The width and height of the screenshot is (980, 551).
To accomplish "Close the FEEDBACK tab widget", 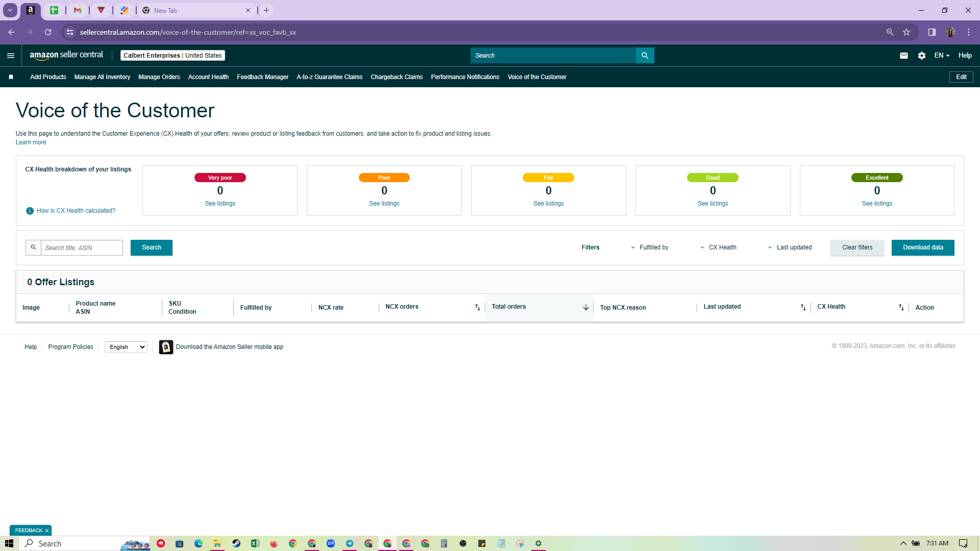I will 47,531.
